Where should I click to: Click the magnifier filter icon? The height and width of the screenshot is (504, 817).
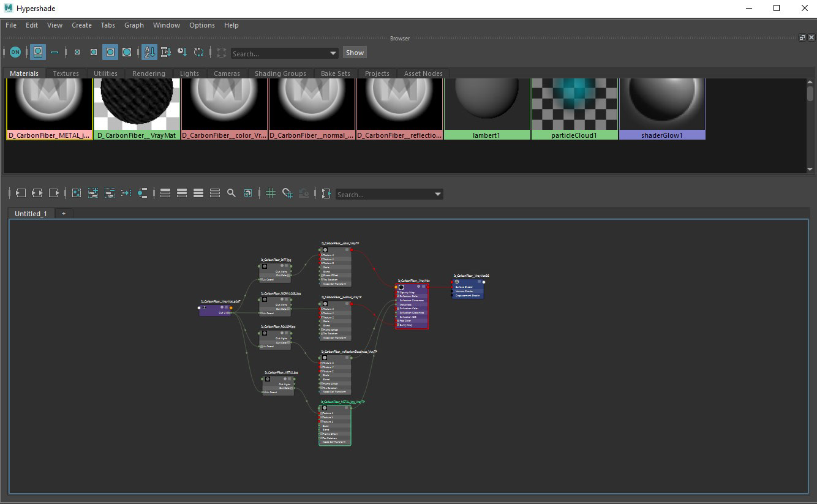coord(232,193)
